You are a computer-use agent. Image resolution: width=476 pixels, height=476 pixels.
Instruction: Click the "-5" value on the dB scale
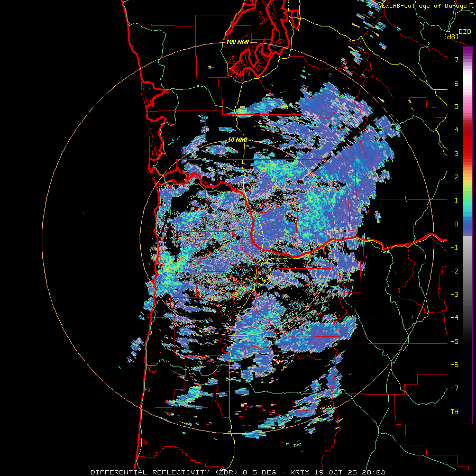[x=454, y=342]
